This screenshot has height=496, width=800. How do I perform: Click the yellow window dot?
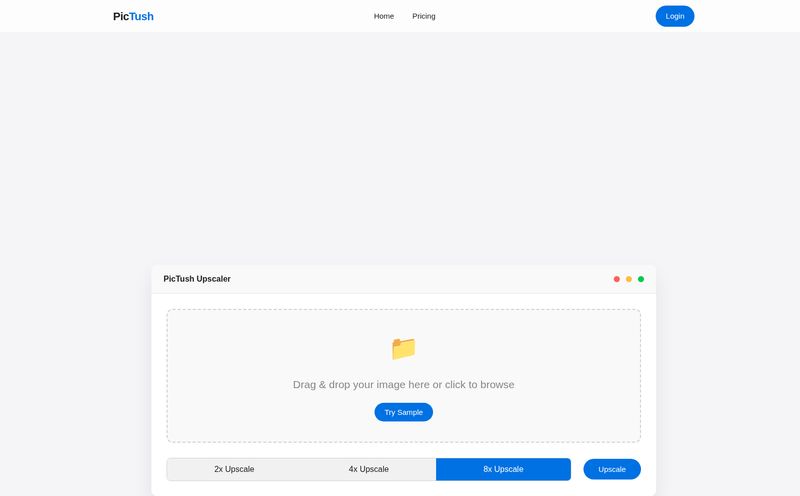click(629, 279)
